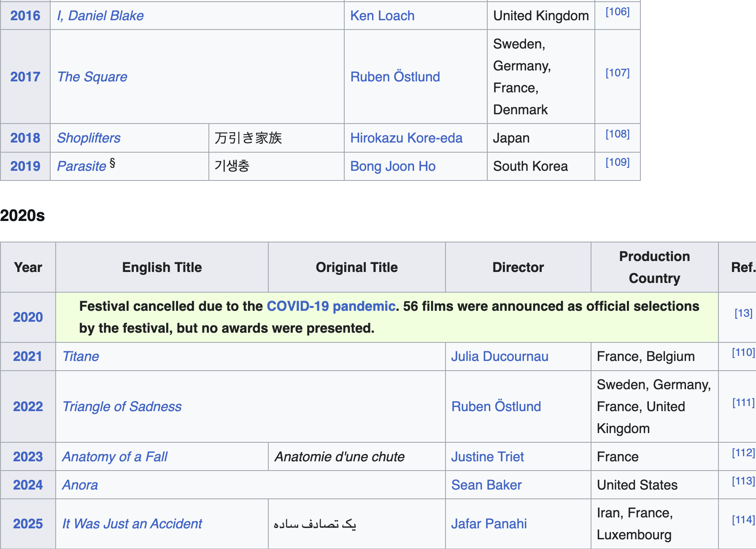The height and width of the screenshot is (549, 756).
Task: Click the "English Title" column header
Action: pos(162,267)
